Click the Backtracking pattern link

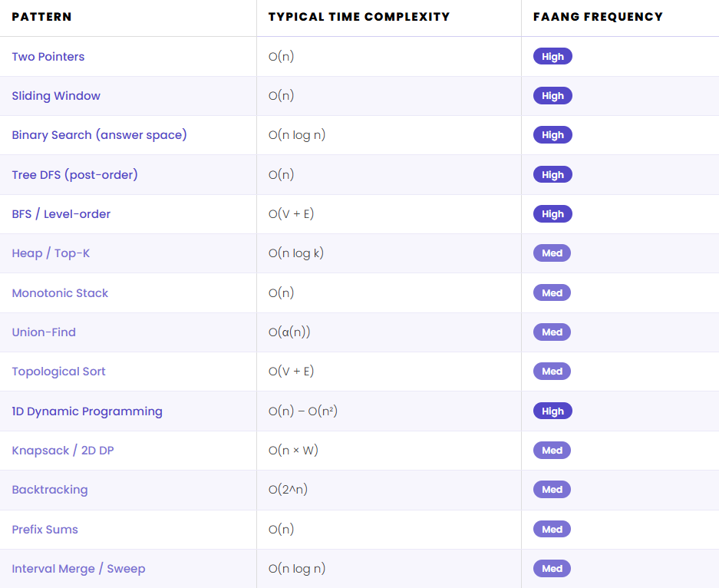pos(50,490)
